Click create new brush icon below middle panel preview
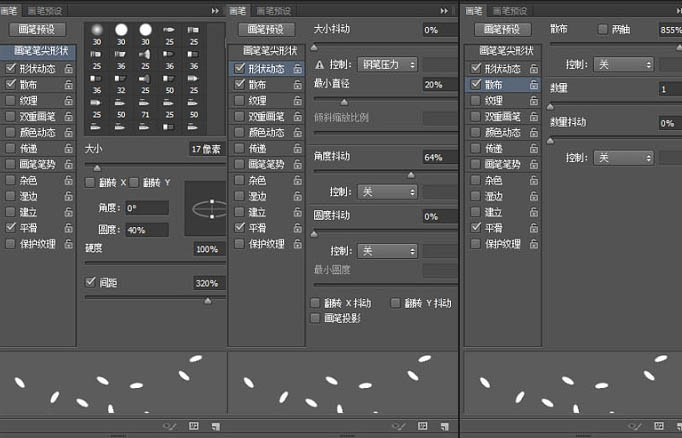Image resolution: width=682 pixels, height=438 pixels. click(445, 426)
